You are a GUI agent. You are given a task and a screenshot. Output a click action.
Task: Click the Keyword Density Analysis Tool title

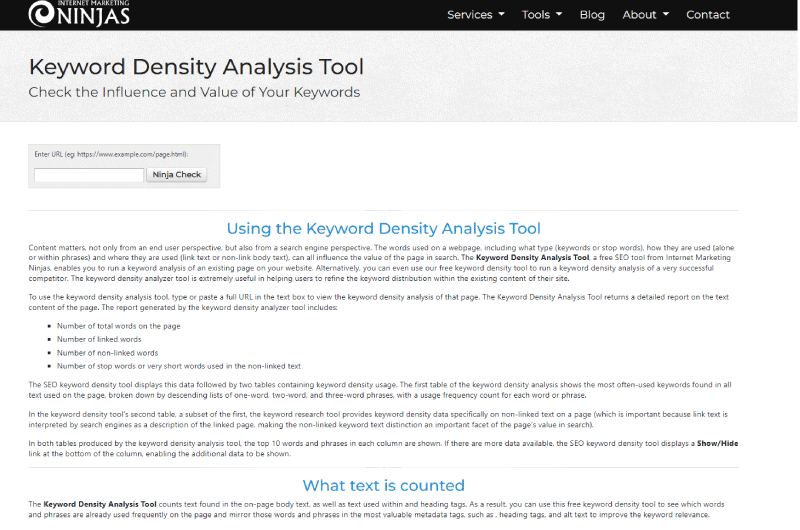coord(196,67)
